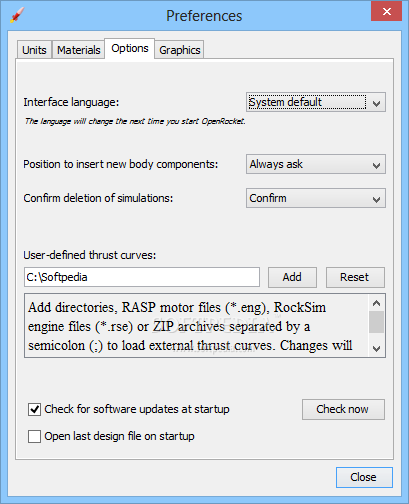Click the OpenRocket rocket icon in title bar
The height and width of the screenshot is (504, 409).
point(17,15)
